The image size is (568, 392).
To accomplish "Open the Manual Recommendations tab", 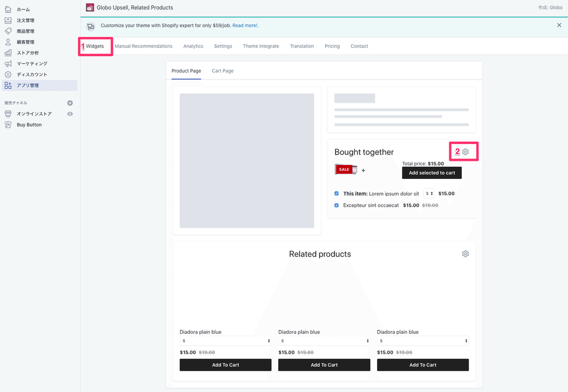I will coord(143,46).
